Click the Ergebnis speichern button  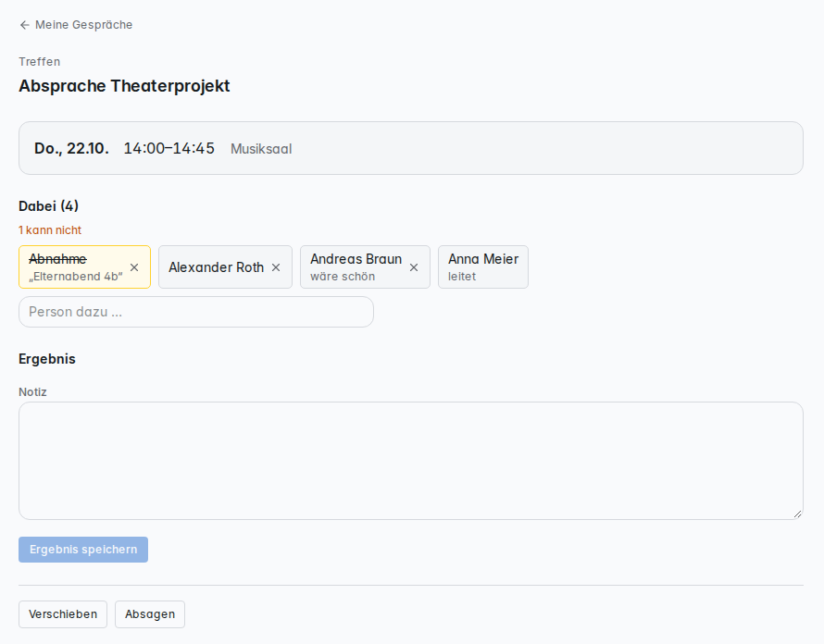pos(83,550)
